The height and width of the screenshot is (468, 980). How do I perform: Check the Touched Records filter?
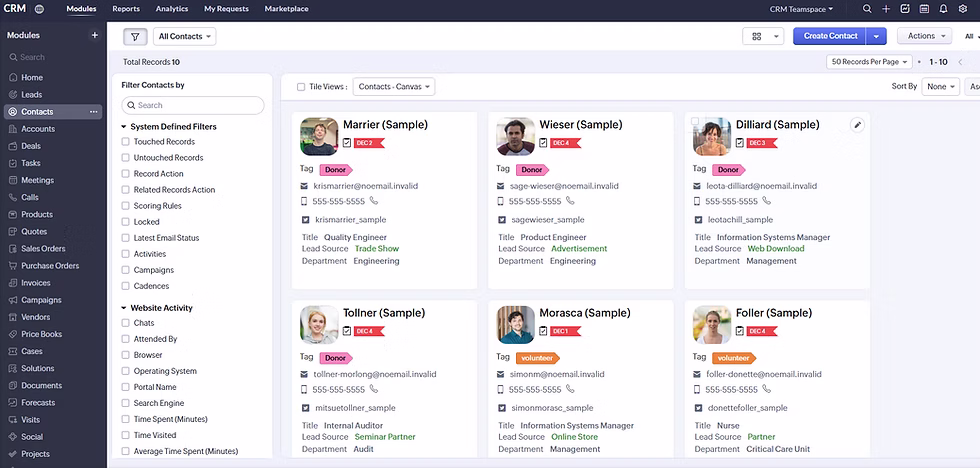coord(126,142)
